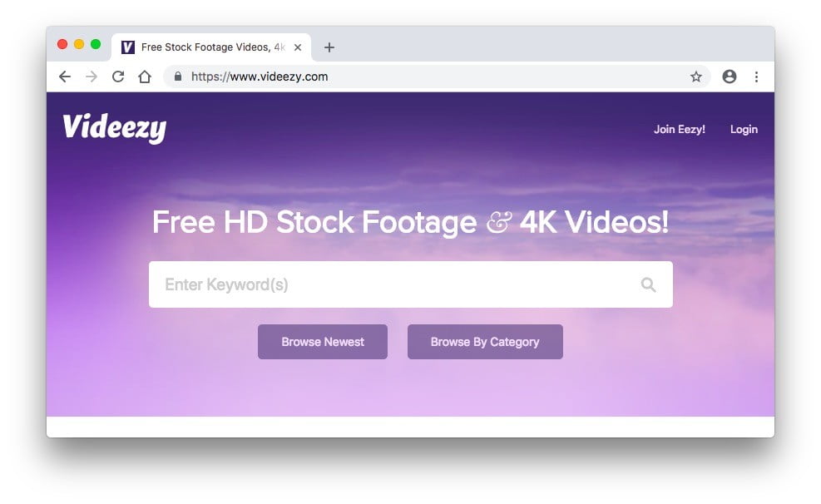Bookmark this page with the star icon
The height and width of the screenshot is (504, 821).
(696, 77)
